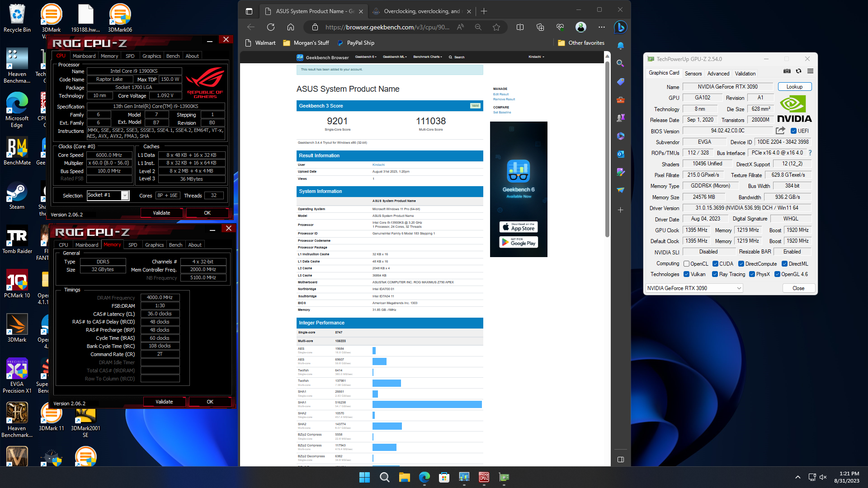The height and width of the screenshot is (488, 868).
Task: Reload the page in Edge
Action: 271,27
